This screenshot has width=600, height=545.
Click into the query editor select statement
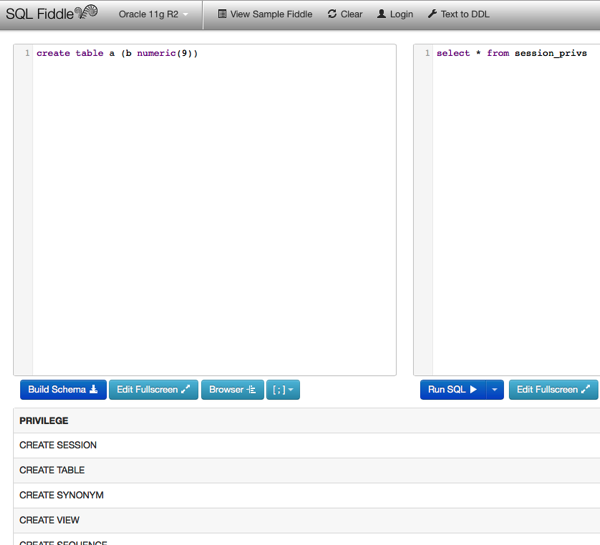click(512, 53)
